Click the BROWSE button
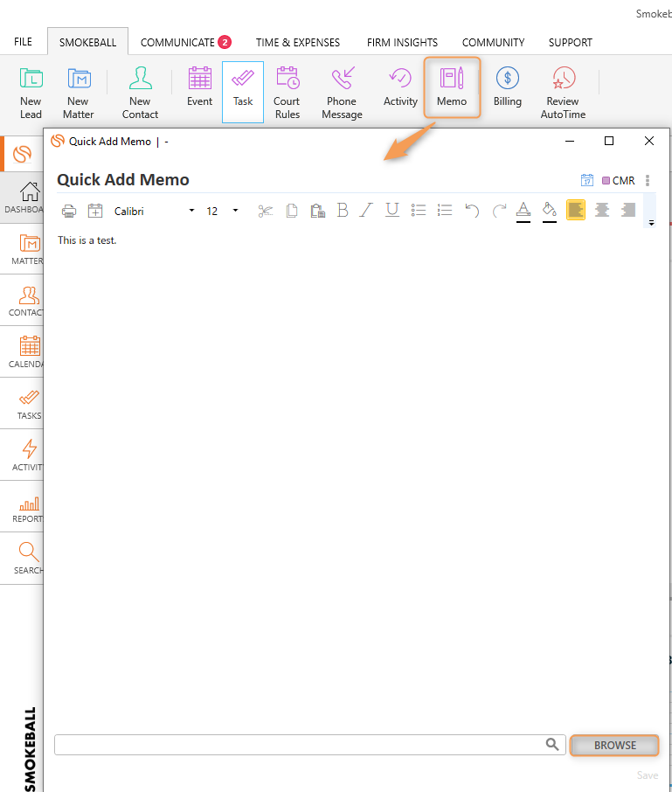Image resolution: width=672 pixels, height=792 pixels. click(614, 745)
